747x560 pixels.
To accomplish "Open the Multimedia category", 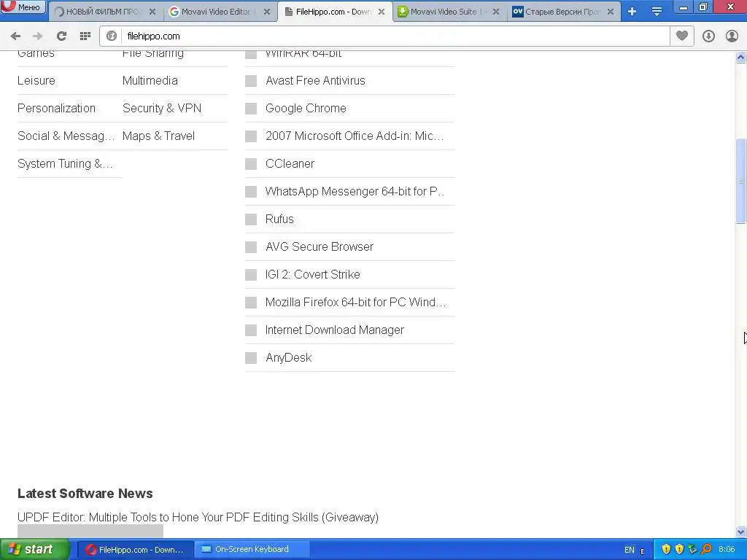I will coord(150,80).
